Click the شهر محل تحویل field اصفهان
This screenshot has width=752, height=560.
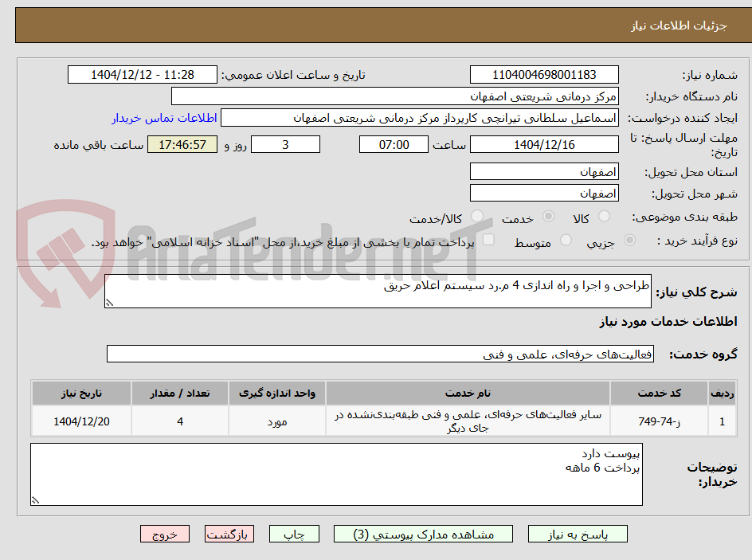coord(544,194)
